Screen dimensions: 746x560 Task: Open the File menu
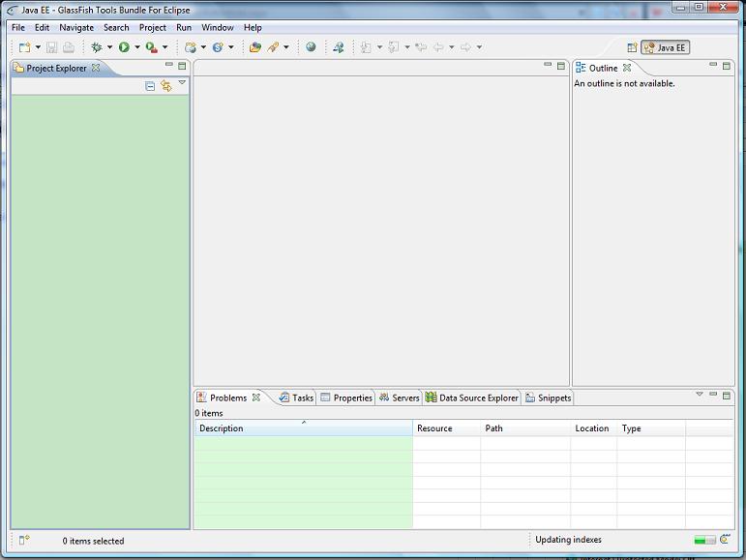[x=18, y=28]
